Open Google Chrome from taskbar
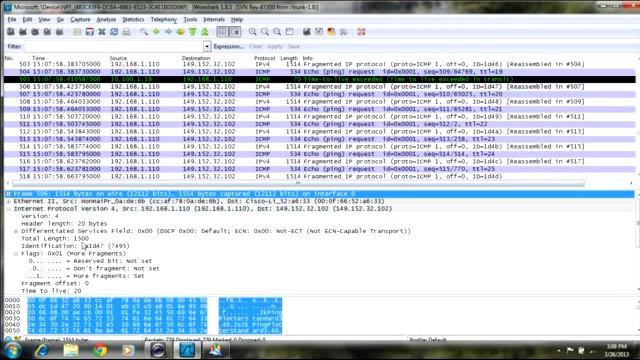 (x=100, y=351)
